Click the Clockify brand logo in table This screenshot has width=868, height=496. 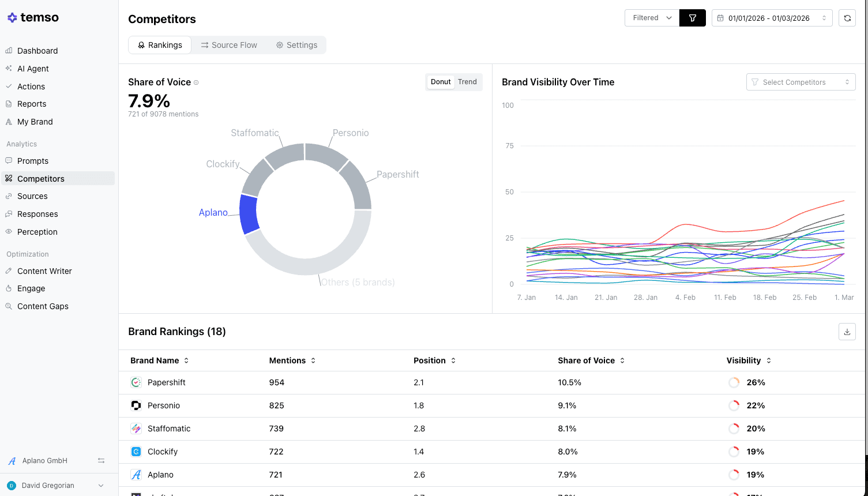pyautogui.click(x=136, y=452)
